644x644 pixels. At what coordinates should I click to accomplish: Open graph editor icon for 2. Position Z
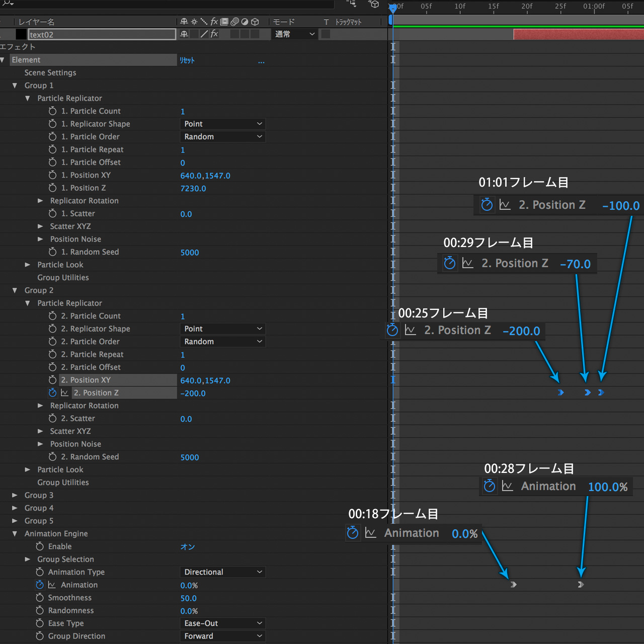pyautogui.click(x=65, y=393)
